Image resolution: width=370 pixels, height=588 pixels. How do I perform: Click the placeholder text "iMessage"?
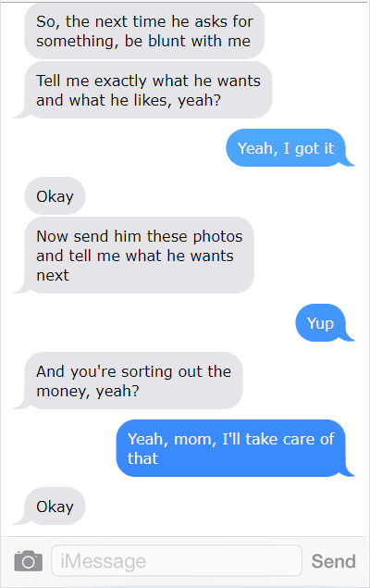[103, 561]
